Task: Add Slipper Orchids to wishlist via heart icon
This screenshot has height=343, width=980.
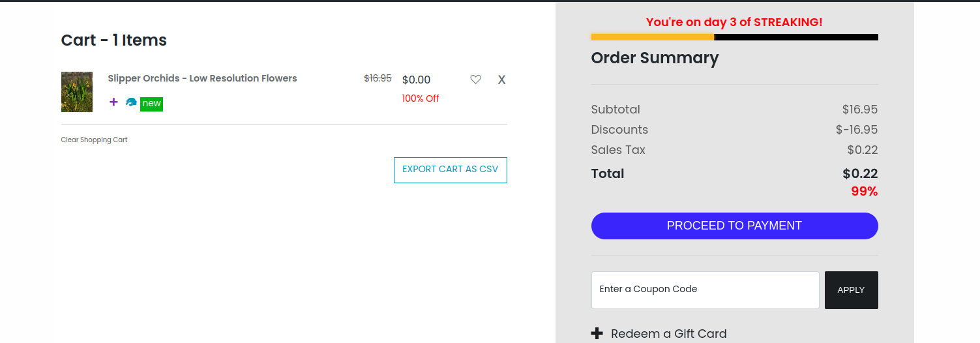Action: (475, 80)
